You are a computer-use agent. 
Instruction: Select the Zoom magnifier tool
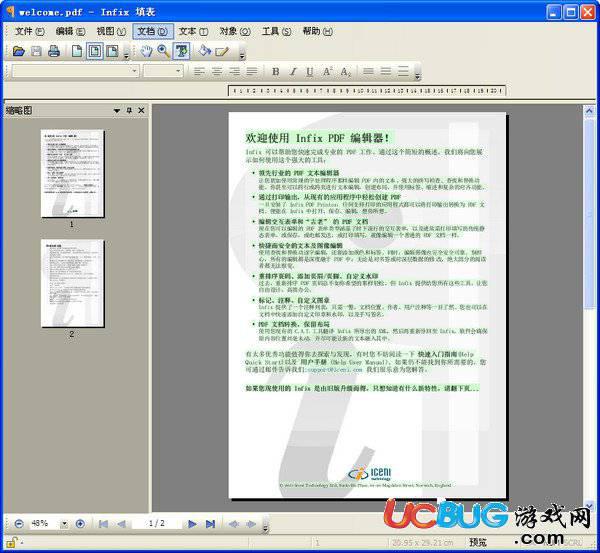163,51
